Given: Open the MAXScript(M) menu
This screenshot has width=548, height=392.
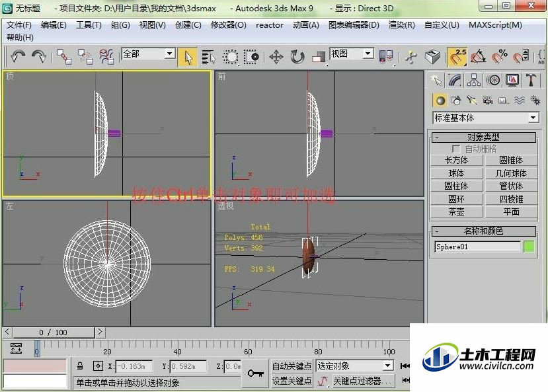Looking at the screenshot, I should 495,25.
